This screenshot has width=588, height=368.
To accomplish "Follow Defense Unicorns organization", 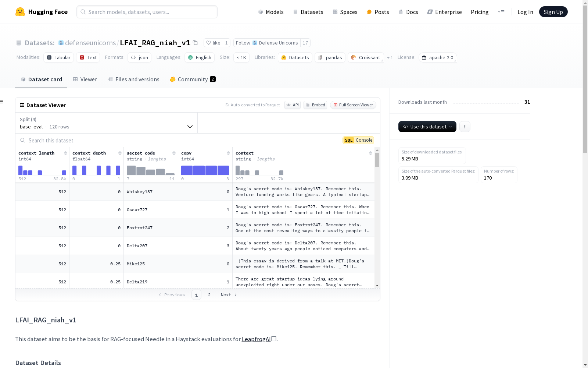I will 267,43.
